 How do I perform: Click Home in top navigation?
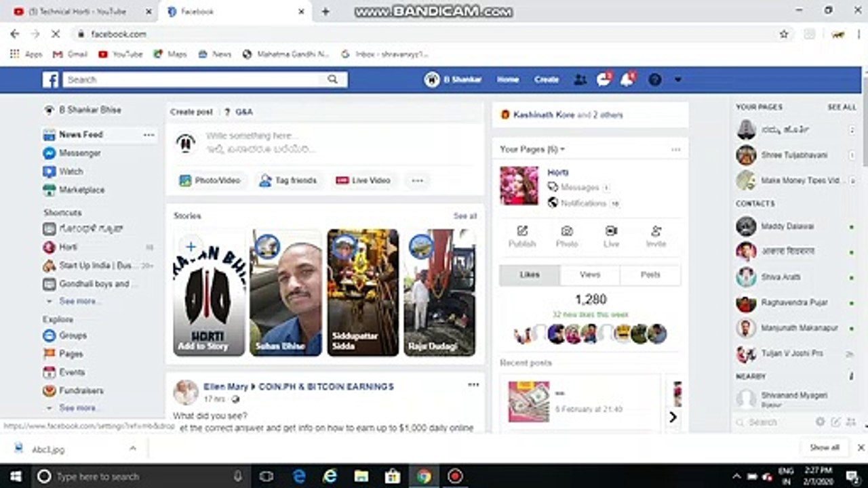pyautogui.click(x=508, y=79)
